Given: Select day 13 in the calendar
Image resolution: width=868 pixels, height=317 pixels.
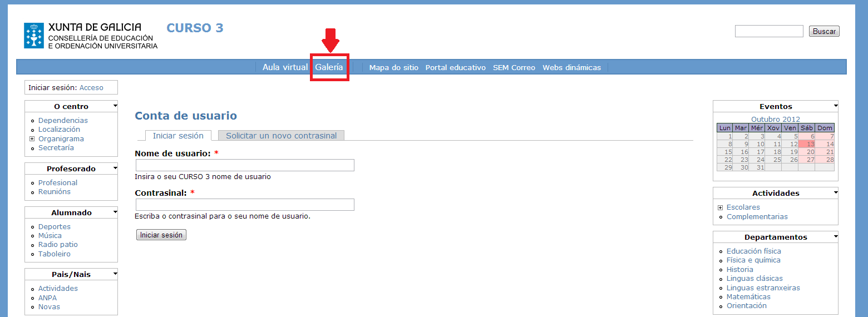Looking at the screenshot, I should 810,144.
